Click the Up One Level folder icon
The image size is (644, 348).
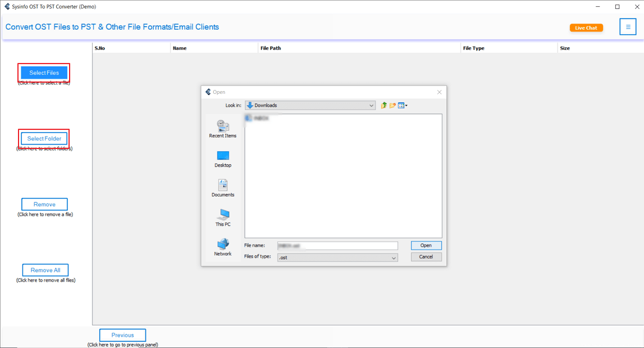[x=383, y=105]
